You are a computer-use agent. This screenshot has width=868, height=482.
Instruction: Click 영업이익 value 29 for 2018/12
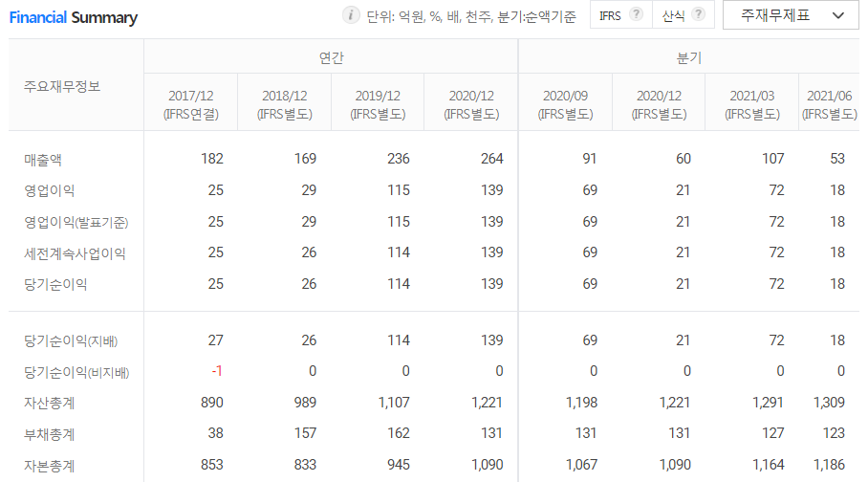click(x=309, y=190)
